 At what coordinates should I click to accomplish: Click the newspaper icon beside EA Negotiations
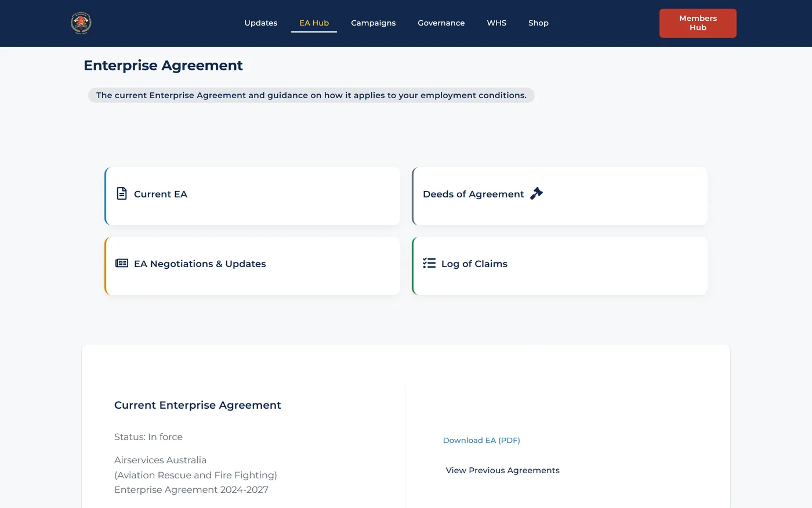[x=122, y=263]
